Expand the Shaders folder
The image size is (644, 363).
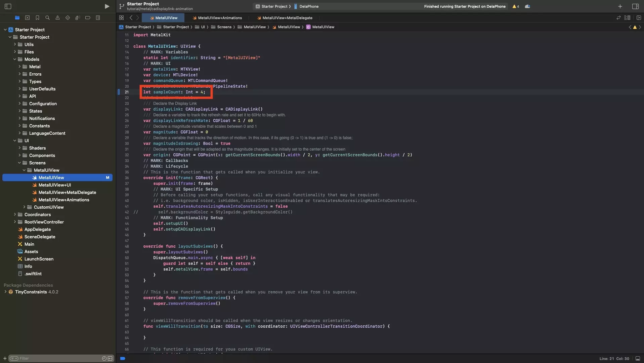point(19,148)
